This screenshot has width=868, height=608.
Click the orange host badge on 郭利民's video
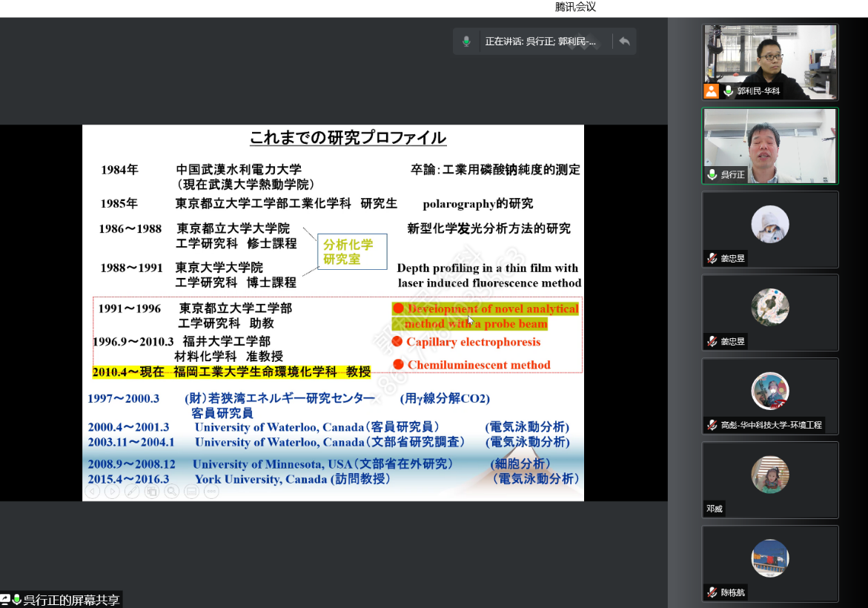click(712, 91)
